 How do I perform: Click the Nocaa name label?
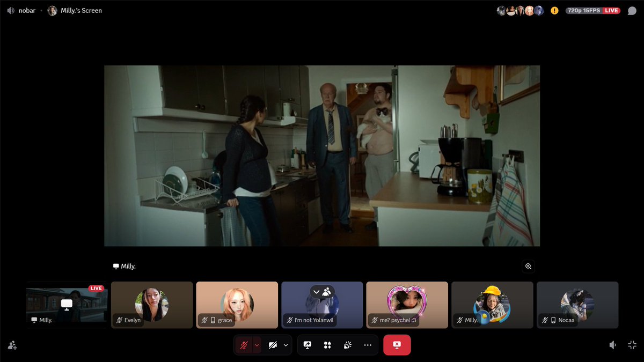[566, 320]
